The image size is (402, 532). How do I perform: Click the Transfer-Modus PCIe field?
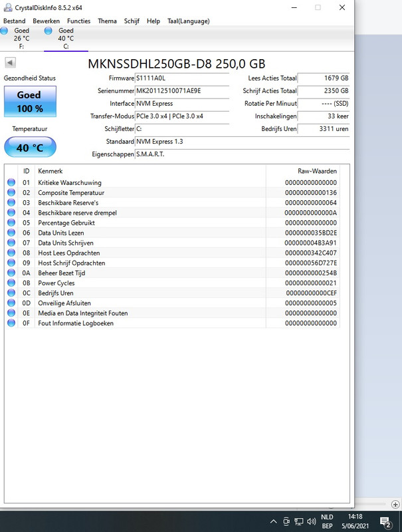click(182, 116)
